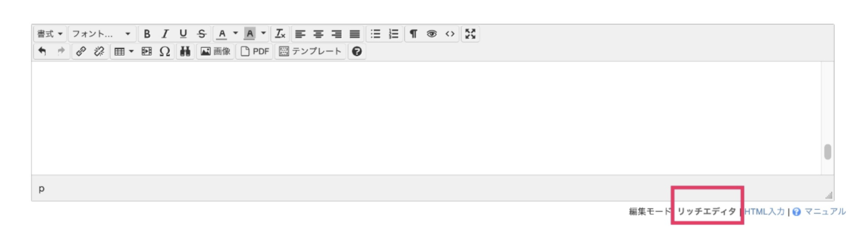Image resolution: width=868 pixels, height=234 pixels.
Task: Open the フォント font dropdown
Action: [102, 34]
